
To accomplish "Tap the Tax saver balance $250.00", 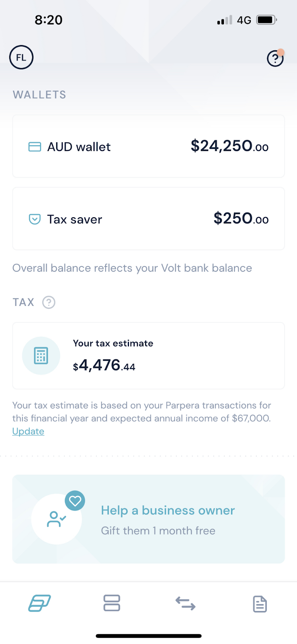I will 241,219.
